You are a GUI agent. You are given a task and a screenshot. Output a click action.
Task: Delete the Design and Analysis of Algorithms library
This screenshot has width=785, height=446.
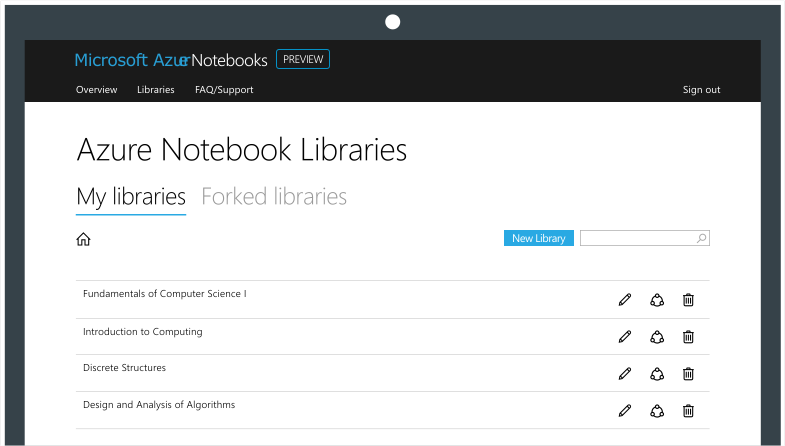tap(688, 411)
